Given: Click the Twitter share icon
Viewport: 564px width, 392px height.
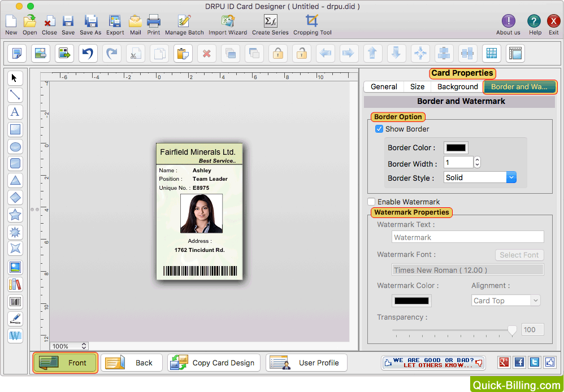Looking at the screenshot, I should (535, 362).
